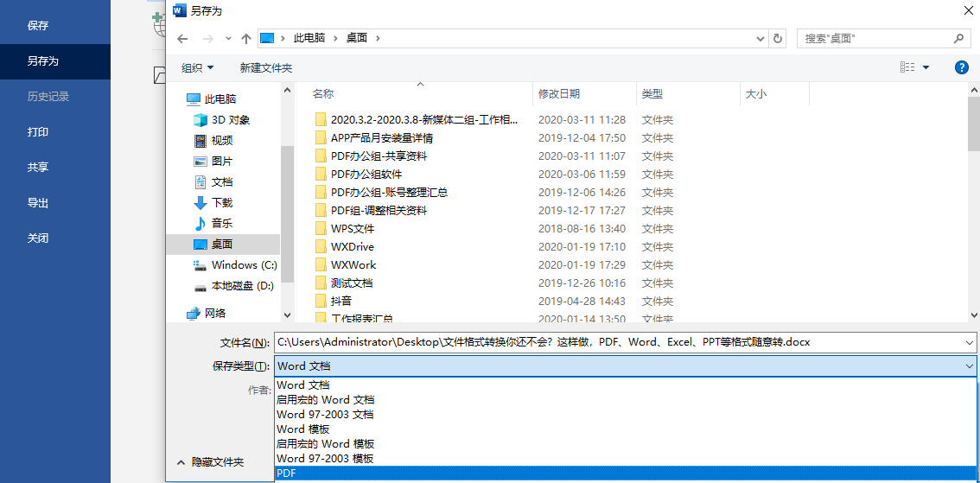The image size is (980, 483).
Task: Choose Word 文档 from type list
Action: pos(624,384)
